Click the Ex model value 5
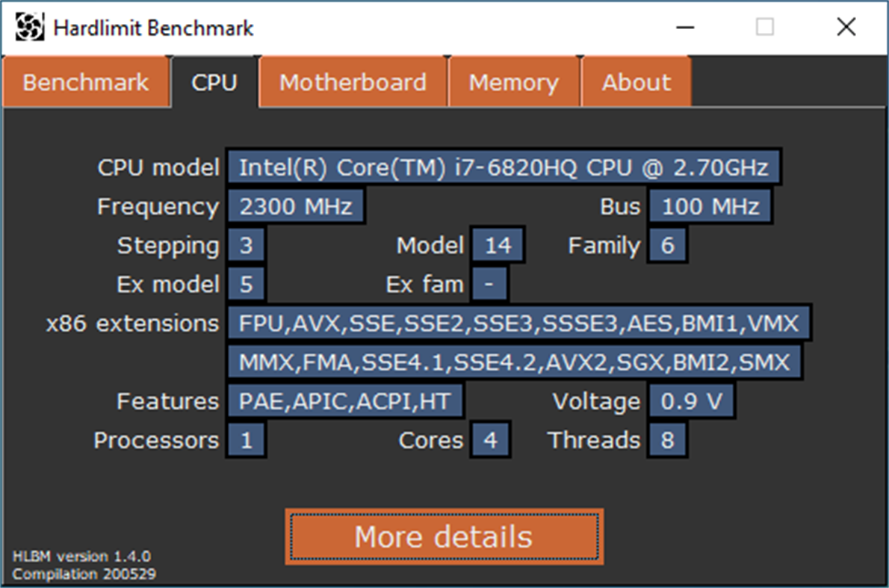Viewport: 889px width, 588px height. (x=246, y=284)
